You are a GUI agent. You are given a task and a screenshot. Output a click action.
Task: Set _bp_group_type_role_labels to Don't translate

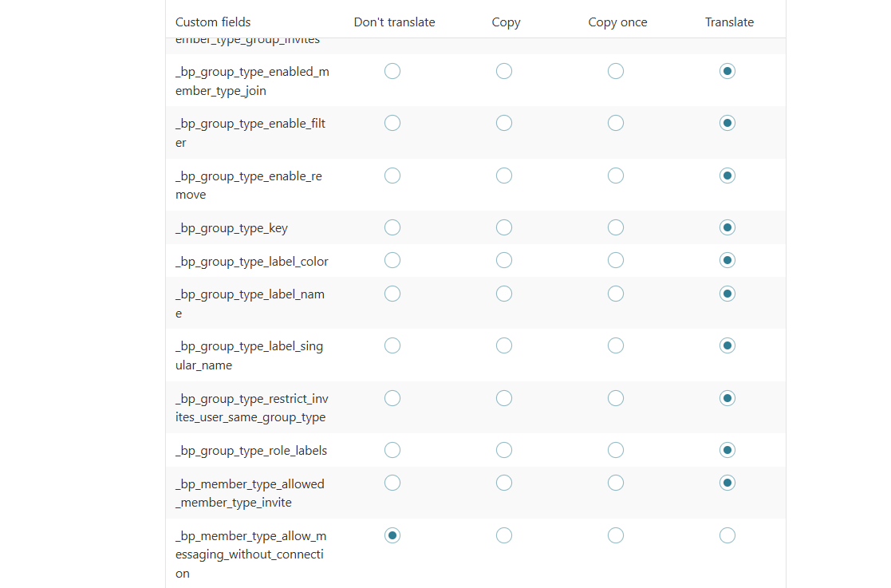click(x=392, y=450)
